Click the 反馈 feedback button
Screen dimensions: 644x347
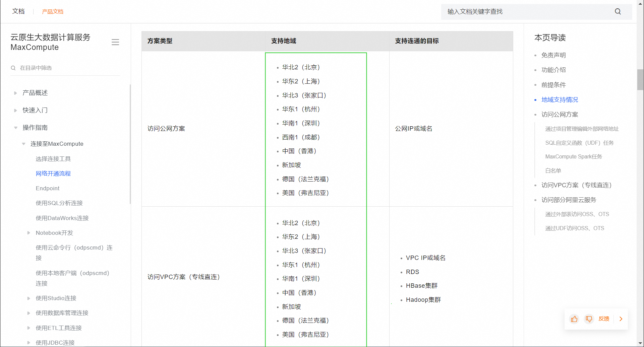(604, 319)
